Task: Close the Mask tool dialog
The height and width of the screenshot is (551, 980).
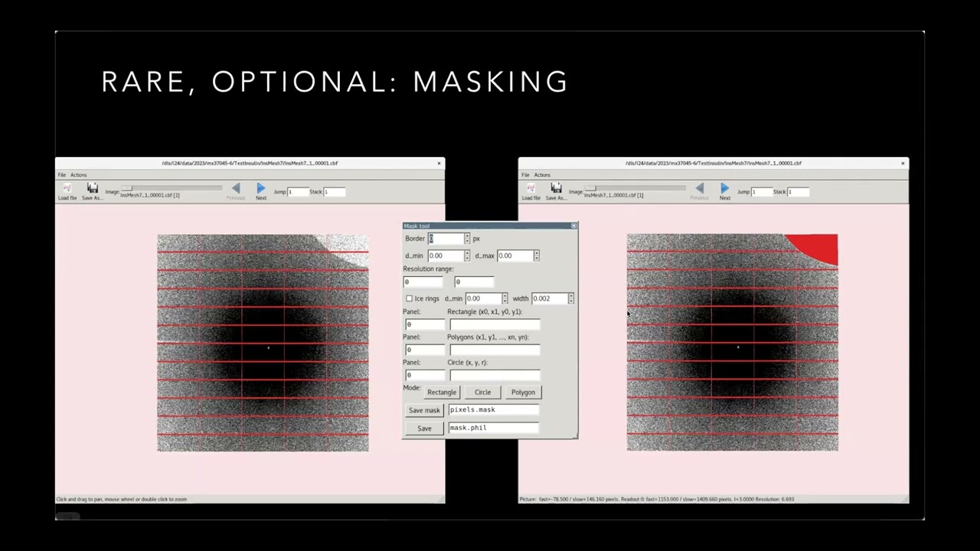Action: pyautogui.click(x=573, y=226)
